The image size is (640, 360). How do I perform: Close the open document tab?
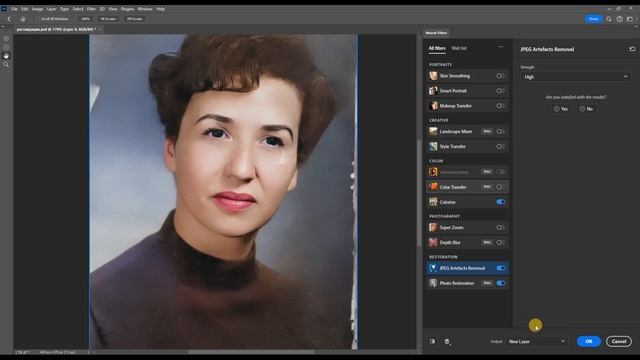tap(100, 29)
